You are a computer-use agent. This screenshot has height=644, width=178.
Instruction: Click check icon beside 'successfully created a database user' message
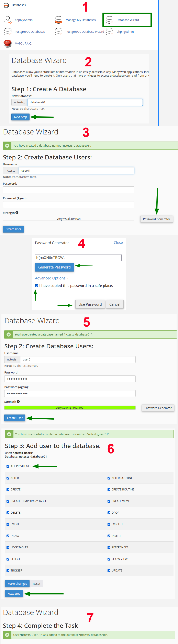pos(9,434)
